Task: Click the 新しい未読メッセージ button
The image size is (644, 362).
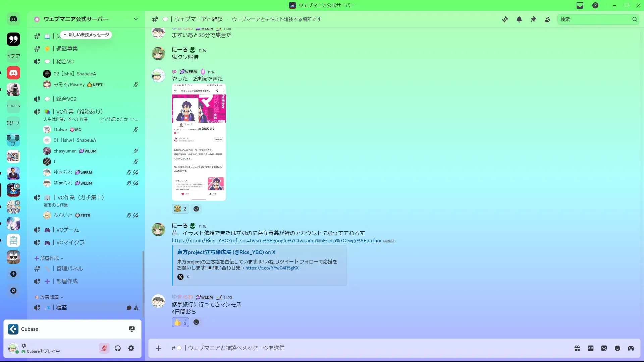Action: 87,35
